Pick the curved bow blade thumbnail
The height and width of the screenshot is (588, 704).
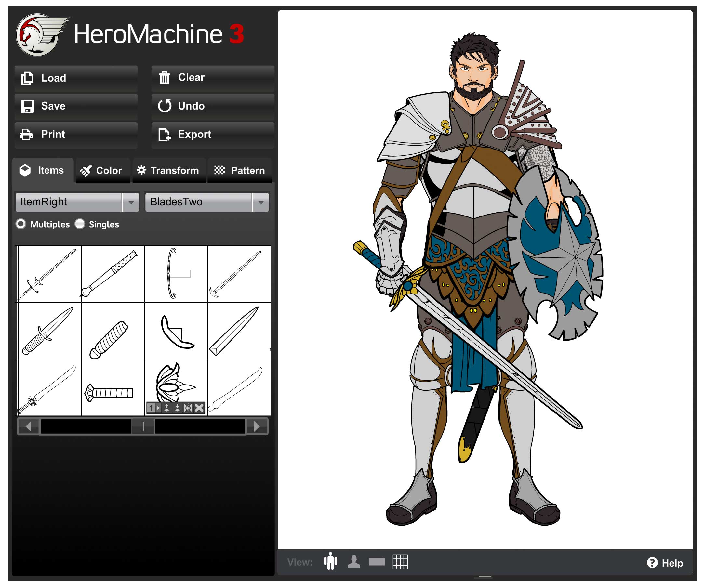click(x=176, y=273)
